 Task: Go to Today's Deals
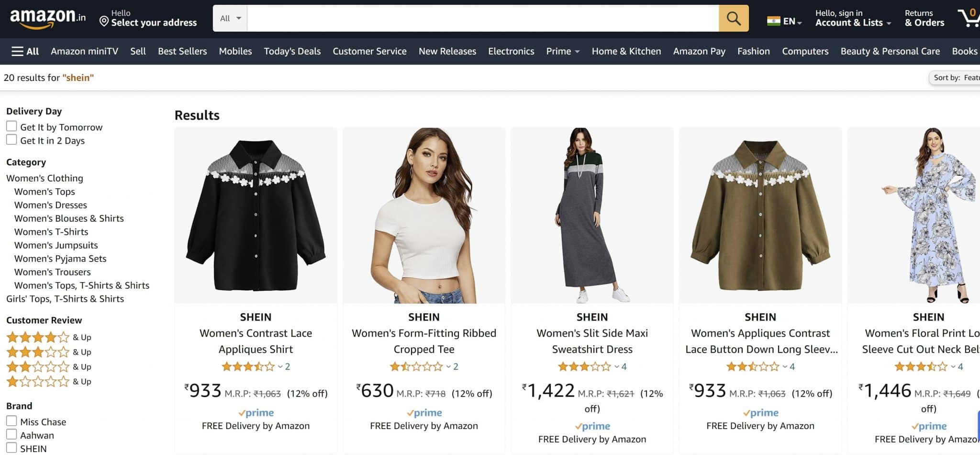[292, 51]
